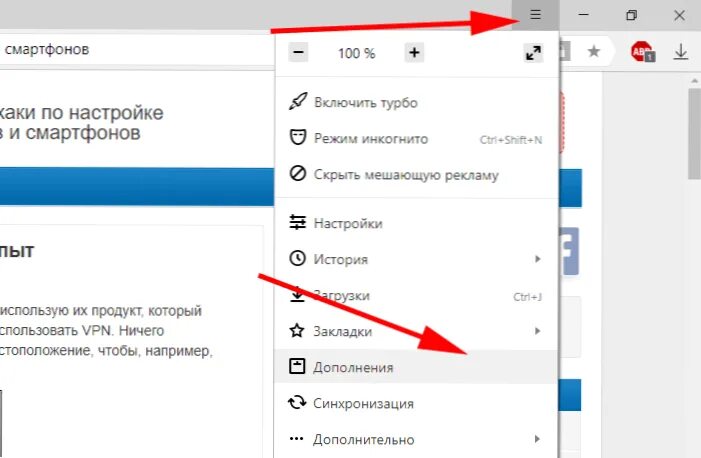This screenshot has height=458, width=701.
Task: Open the hamburger main menu button
Action: coord(535,15)
